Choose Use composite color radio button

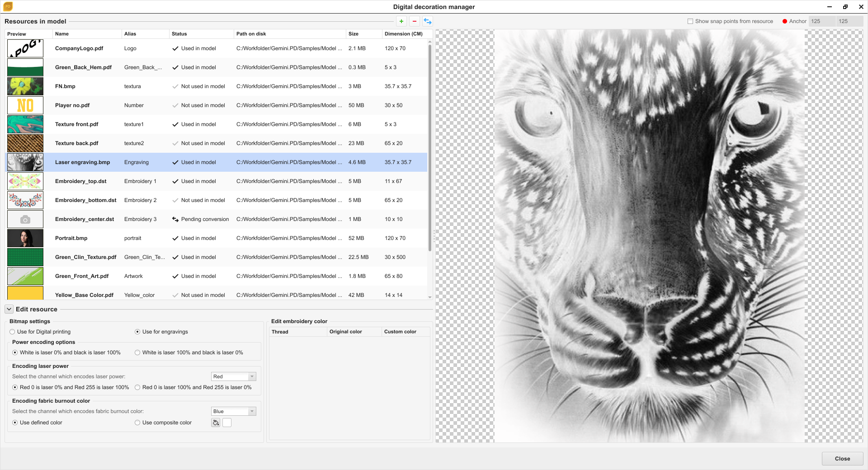click(x=137, y=423)
